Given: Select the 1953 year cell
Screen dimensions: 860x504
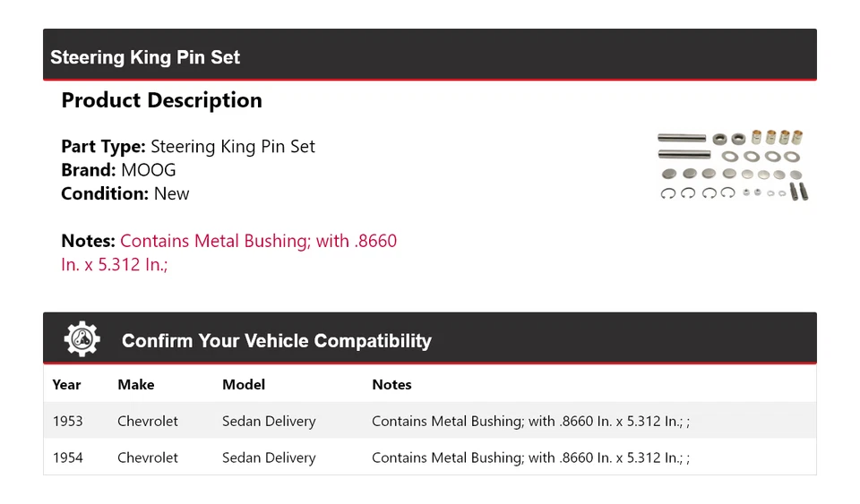Looking at the screenshot, I should (x=67, y=421).
